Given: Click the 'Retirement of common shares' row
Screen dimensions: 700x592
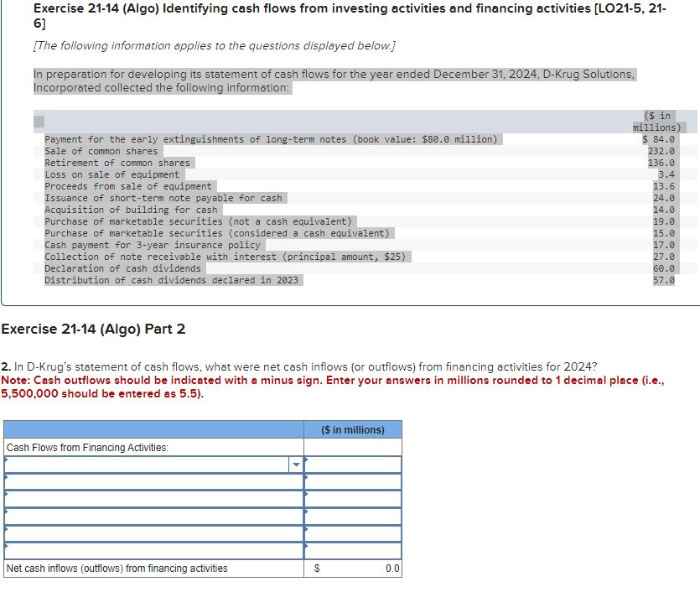Looking at the screenshot, I should tap(117, 163).
